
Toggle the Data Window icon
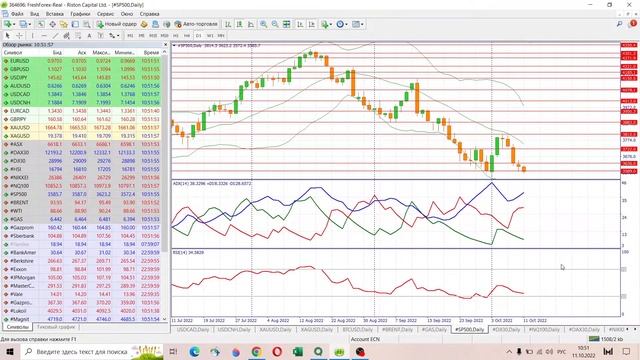coord(52,24)
